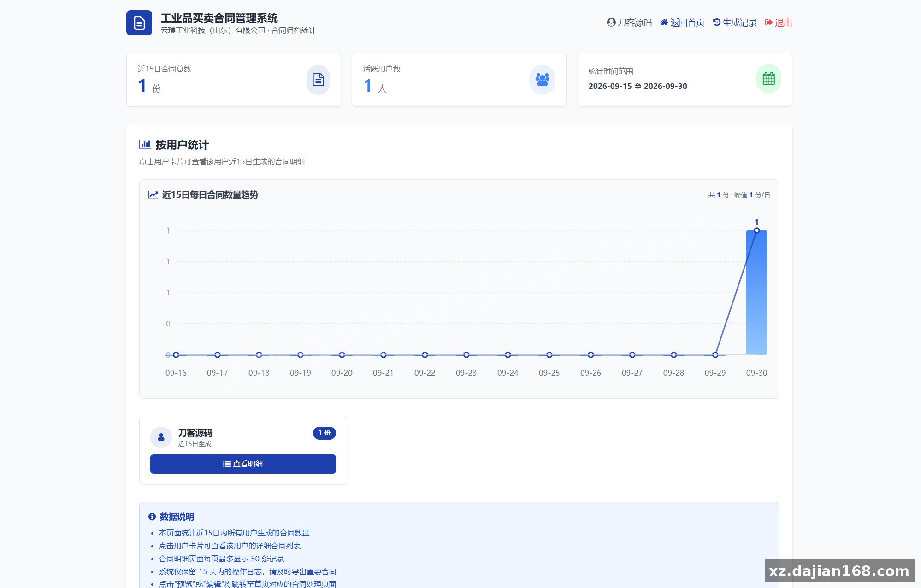
Task: Click the contract document icon in 近15日合同总数 card
Action: [318, 80]
